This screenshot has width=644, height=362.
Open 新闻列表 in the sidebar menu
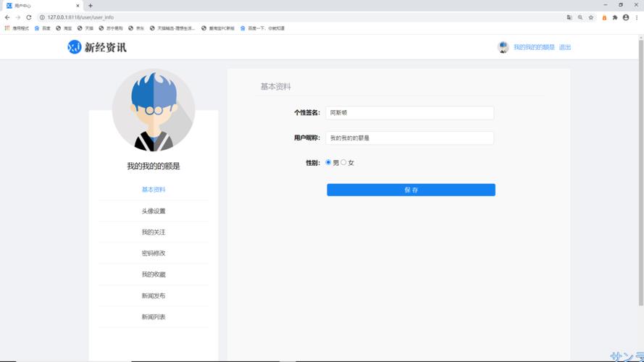pyautogui.click(x=153, y=317)
